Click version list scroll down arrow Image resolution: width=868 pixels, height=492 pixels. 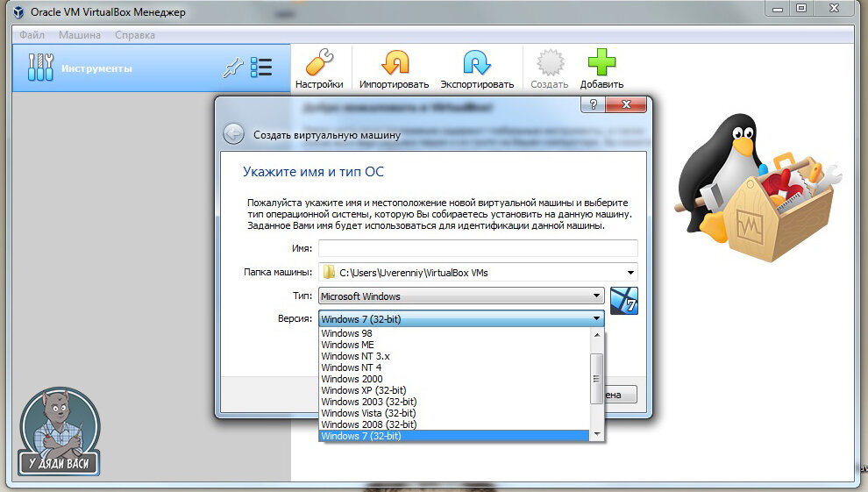(x=597, y=435)
